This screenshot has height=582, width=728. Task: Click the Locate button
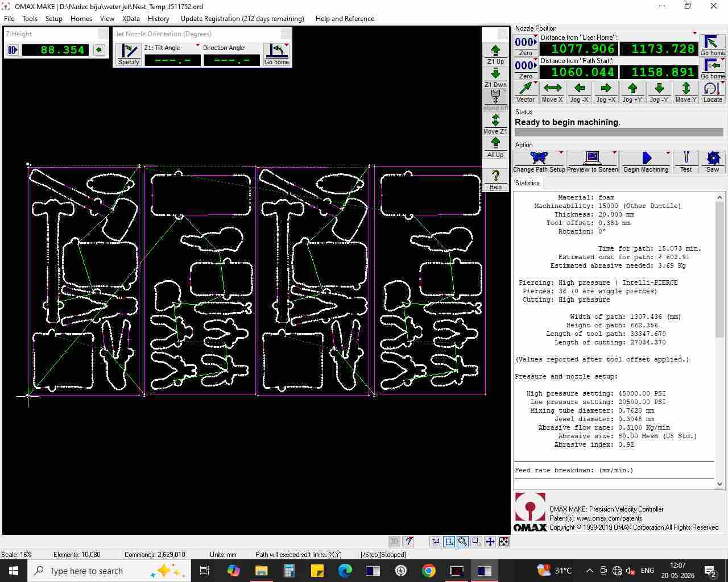tap(713, 92)
